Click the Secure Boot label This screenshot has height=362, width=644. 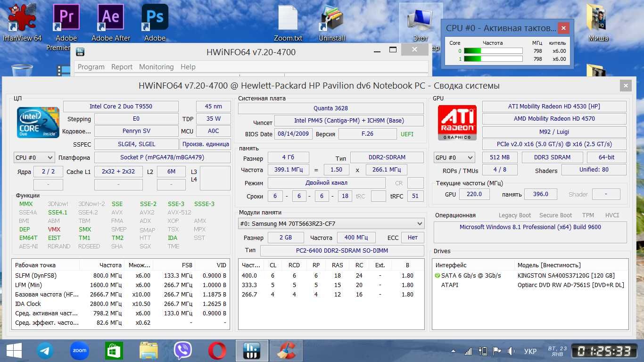pos(555,215)
